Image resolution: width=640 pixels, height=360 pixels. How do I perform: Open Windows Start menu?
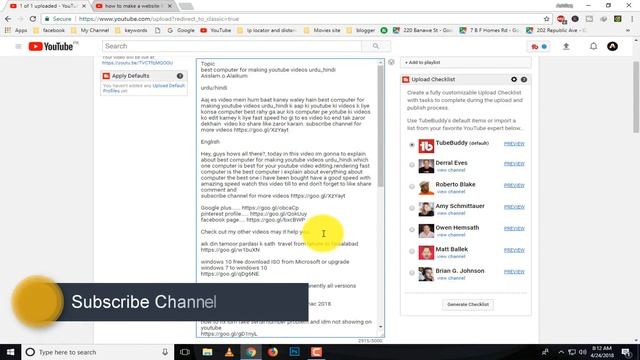(x=11, y=352)
